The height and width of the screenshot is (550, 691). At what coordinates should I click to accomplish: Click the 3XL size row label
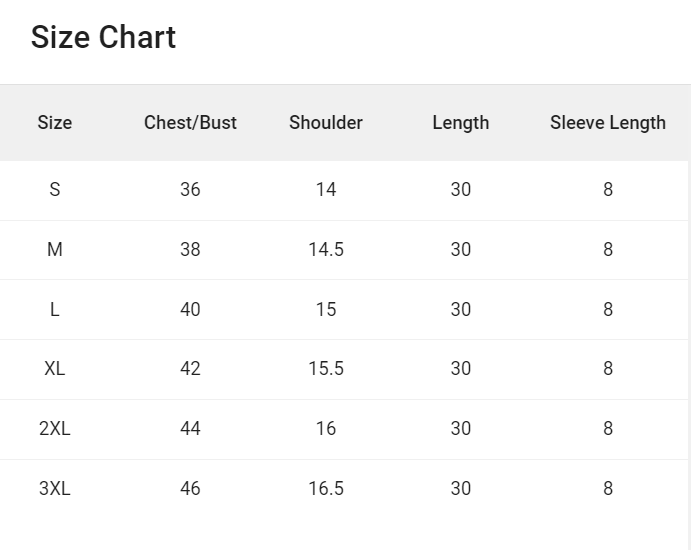pos(55,489)
